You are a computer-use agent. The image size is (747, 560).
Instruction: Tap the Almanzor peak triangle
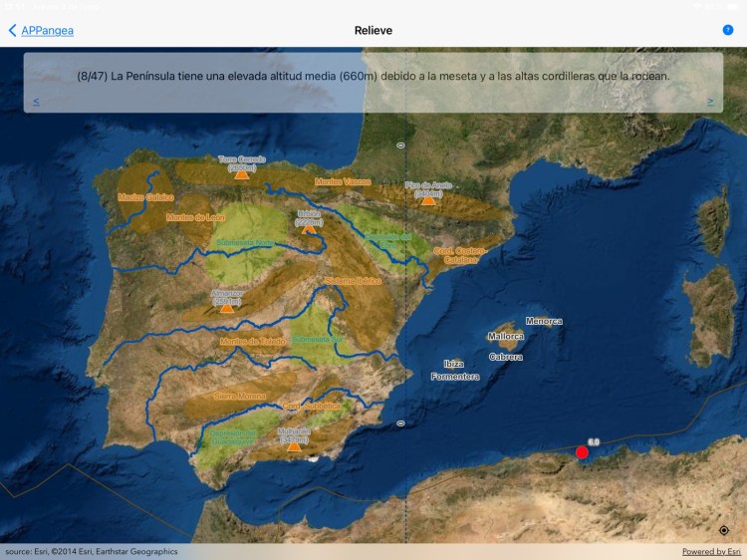pos(227,308)
